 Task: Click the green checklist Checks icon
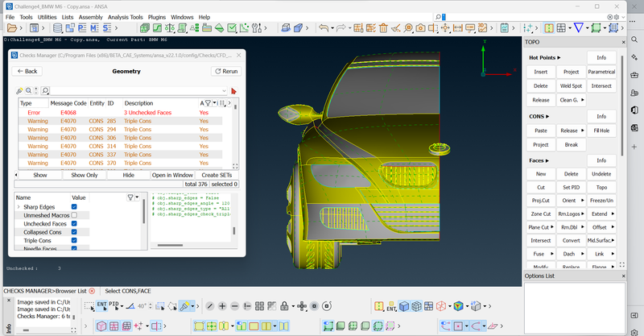[232, 28]
